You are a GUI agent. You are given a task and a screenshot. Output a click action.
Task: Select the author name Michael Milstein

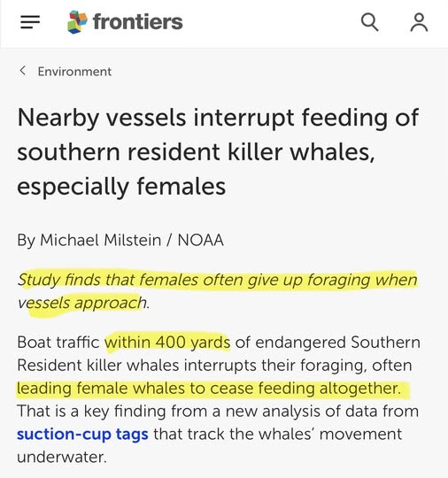click(101, 240)
